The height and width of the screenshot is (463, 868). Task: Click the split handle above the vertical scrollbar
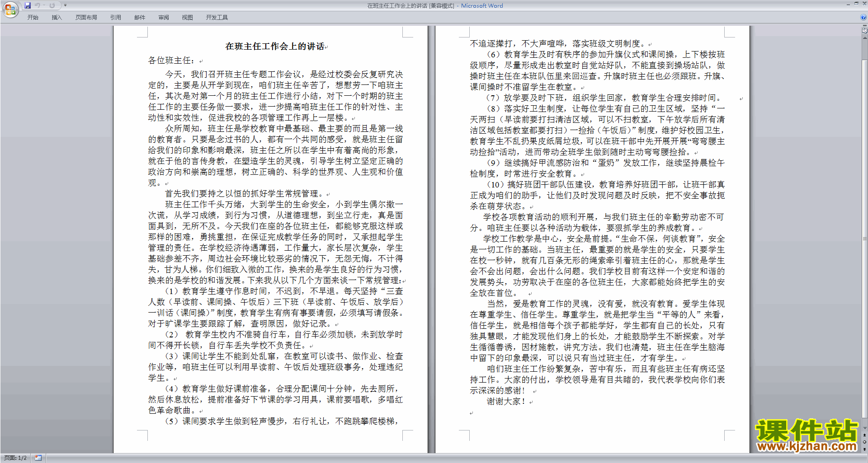point(865,26)
